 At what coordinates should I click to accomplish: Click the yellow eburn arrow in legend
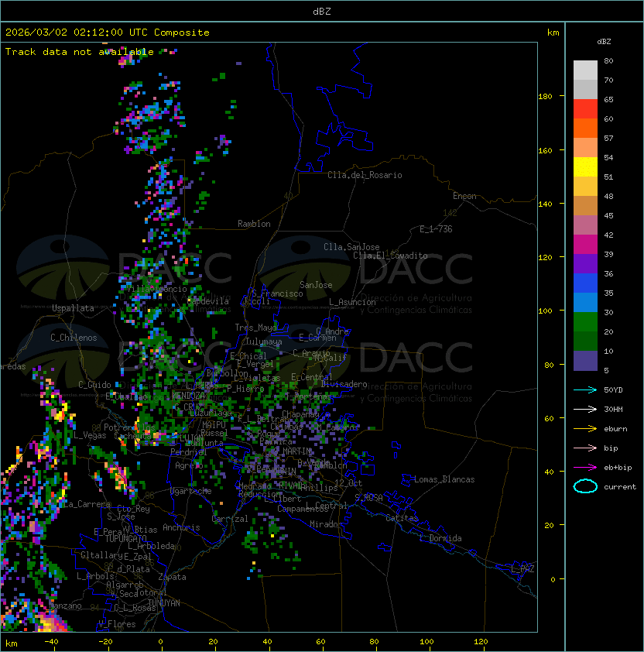coord(585,429)
